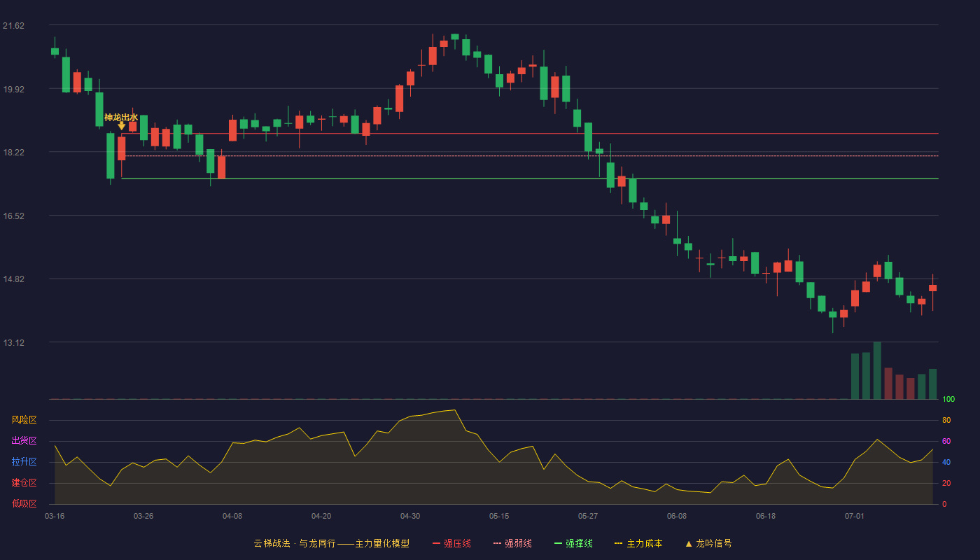980x560 pixels.
Task: Click the solid green 强撑线 horizontal line
Action: click(530, 178)
